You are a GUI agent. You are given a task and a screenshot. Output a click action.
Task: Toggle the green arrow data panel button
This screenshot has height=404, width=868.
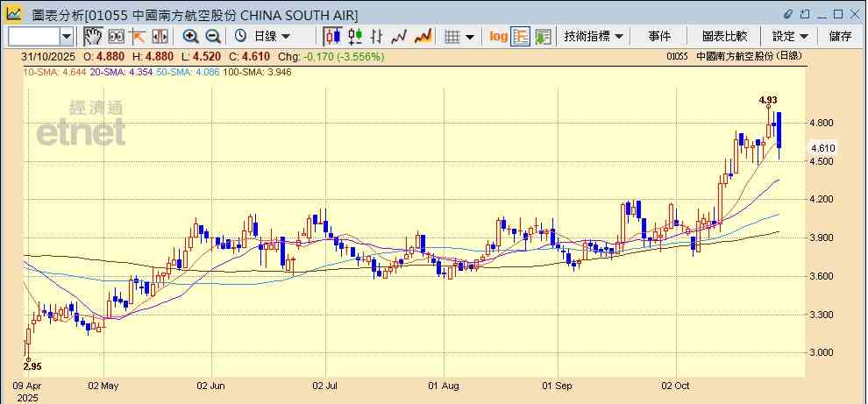[x=543, y=36]
